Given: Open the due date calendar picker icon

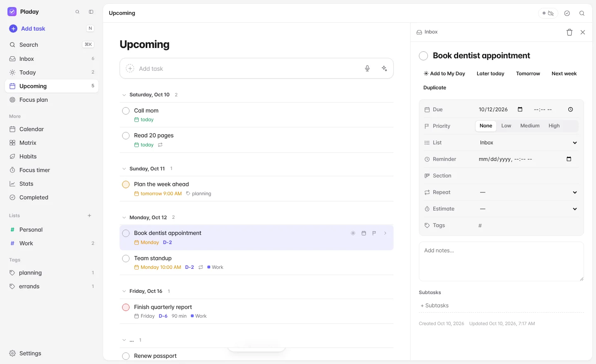Looking at the screenshot, I should [x=520, y=110].
